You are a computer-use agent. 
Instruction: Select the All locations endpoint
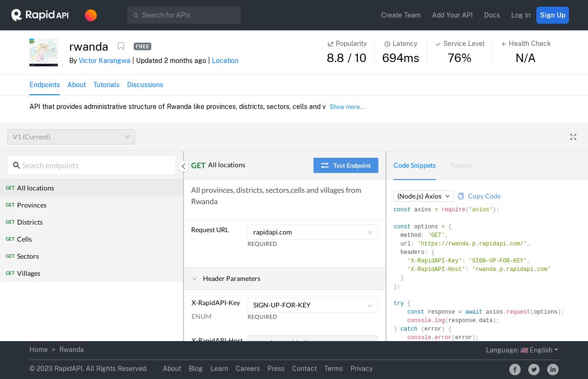tap(92, 188)
